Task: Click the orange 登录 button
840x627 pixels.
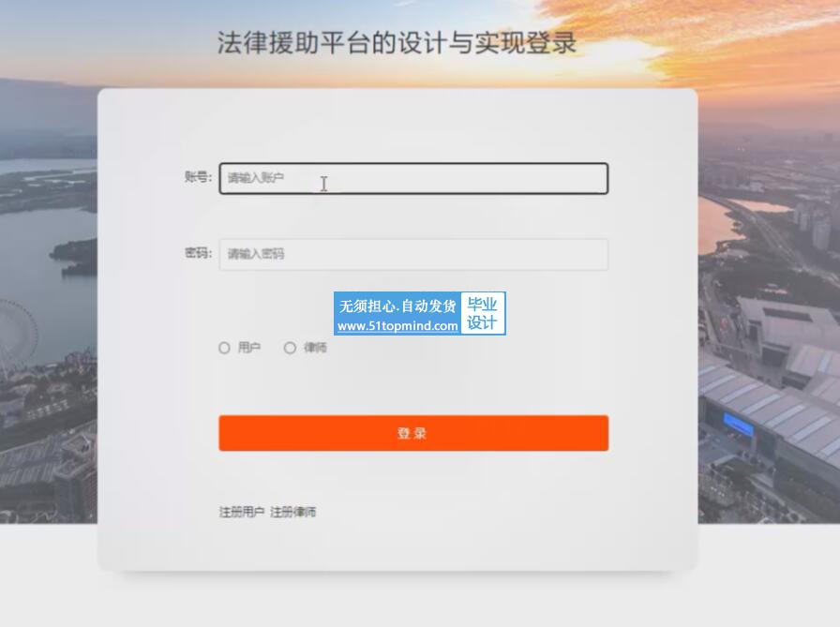Action: [413, 433]
